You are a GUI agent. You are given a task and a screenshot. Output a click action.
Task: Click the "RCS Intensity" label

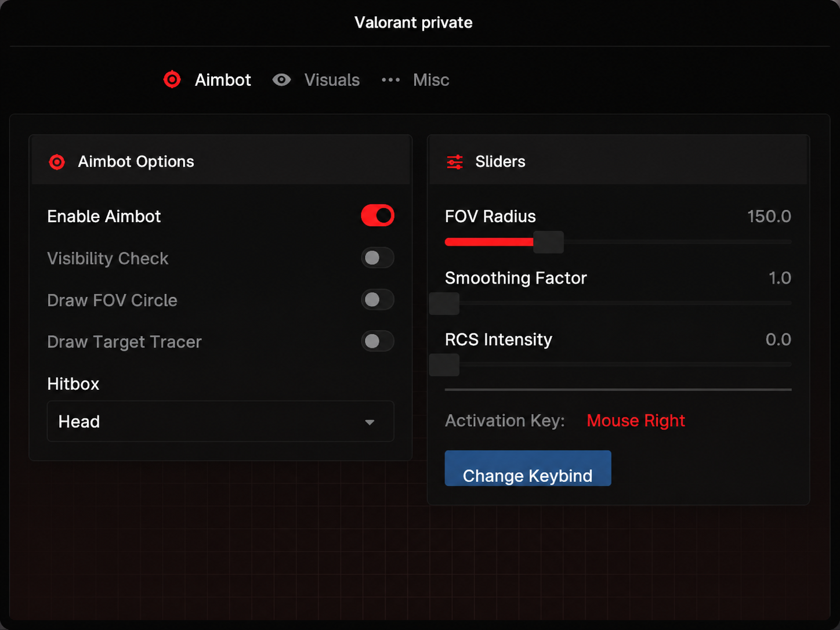498,339
